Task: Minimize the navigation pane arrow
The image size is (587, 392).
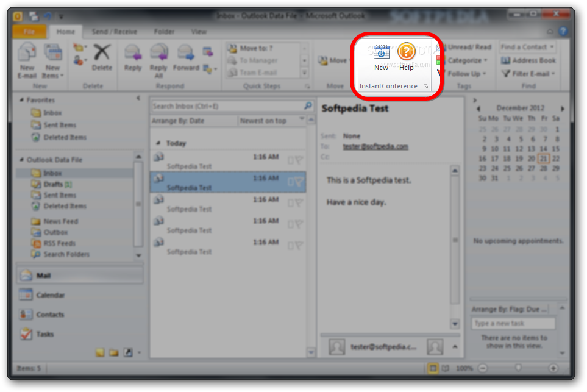Action: pos(138,98)
